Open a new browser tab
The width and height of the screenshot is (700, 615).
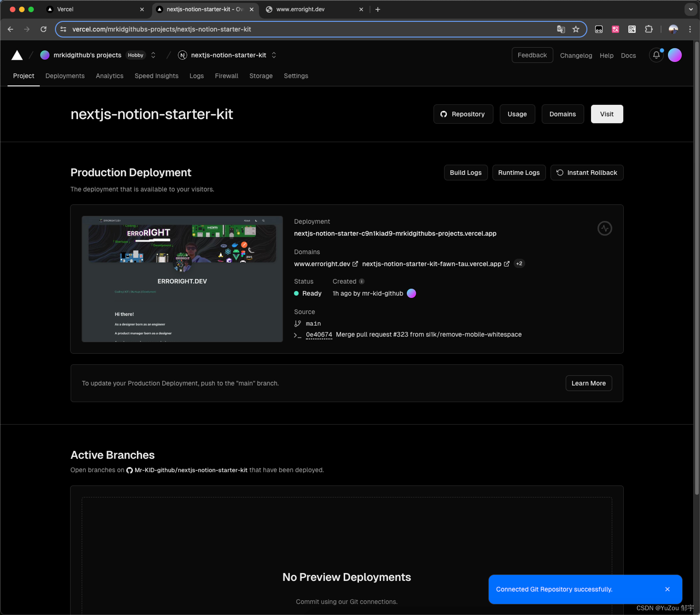[378, 10]
